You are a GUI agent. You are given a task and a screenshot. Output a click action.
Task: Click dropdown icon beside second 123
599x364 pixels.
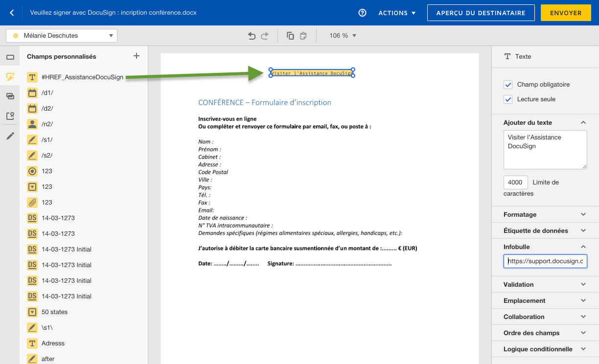pos(32,187)
